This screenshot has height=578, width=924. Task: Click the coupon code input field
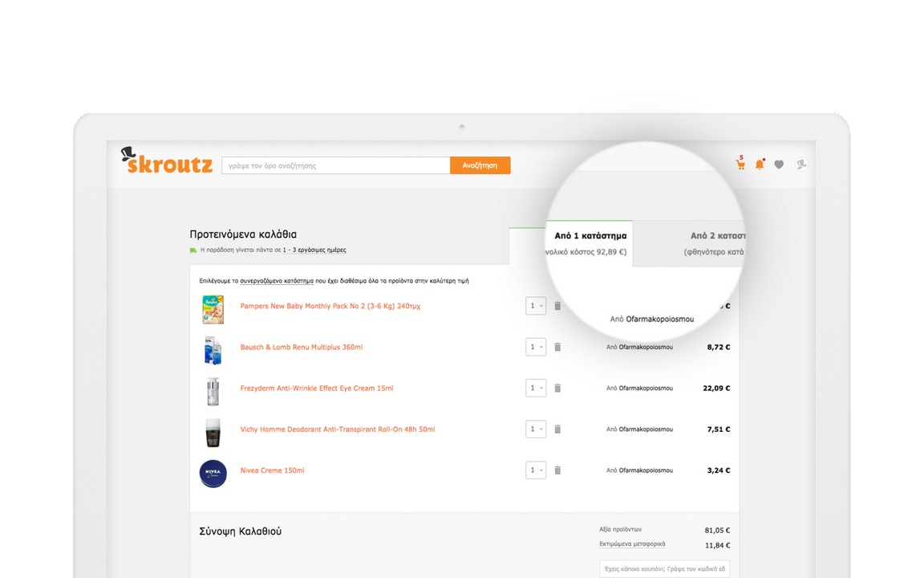click(x=665, y=568)
